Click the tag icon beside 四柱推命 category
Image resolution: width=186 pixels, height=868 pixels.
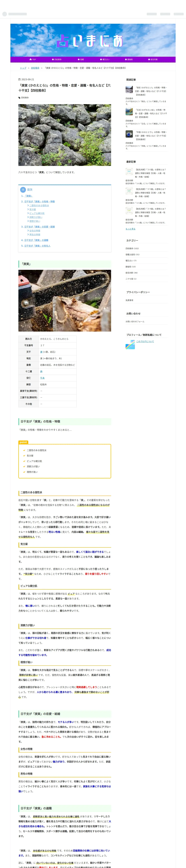19,97
